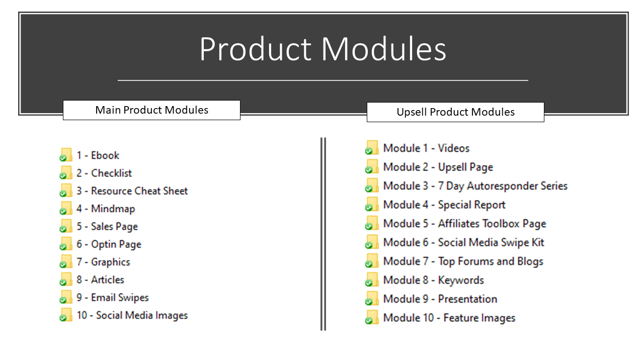Screen dimensions: 644x362
Task: Select the text 9 - Email Swipes
Action: pos(113,298)
